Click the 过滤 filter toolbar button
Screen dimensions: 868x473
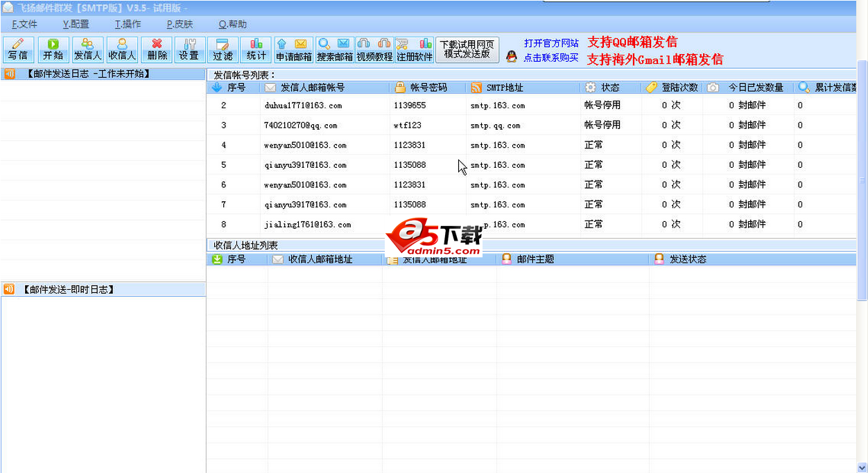(x=223, y=50)
